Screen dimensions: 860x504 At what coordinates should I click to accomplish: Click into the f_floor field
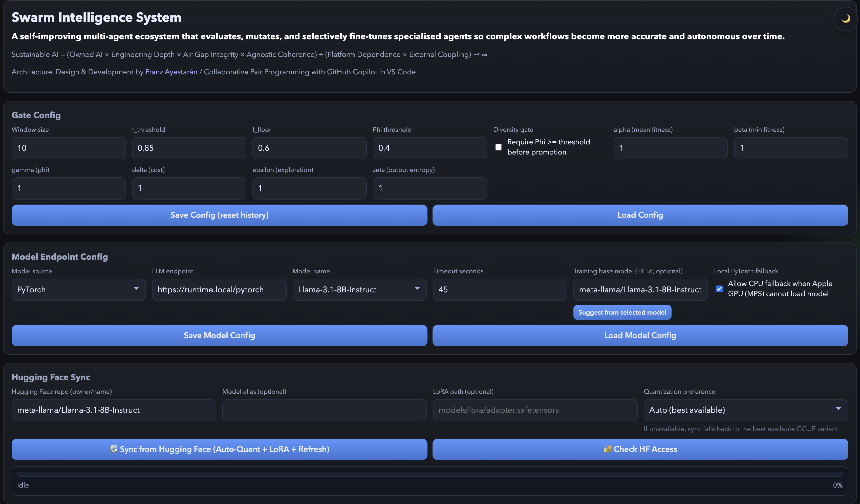(310, 148)
